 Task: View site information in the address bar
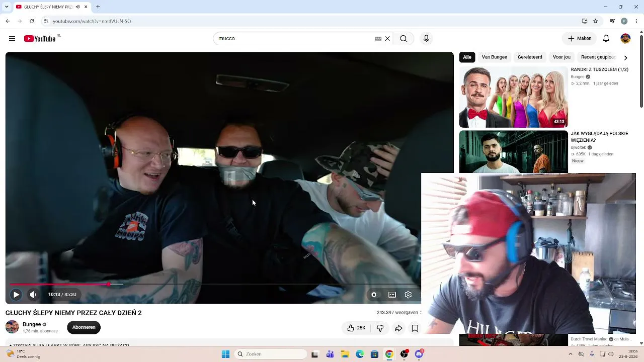[x=46, y=21]
